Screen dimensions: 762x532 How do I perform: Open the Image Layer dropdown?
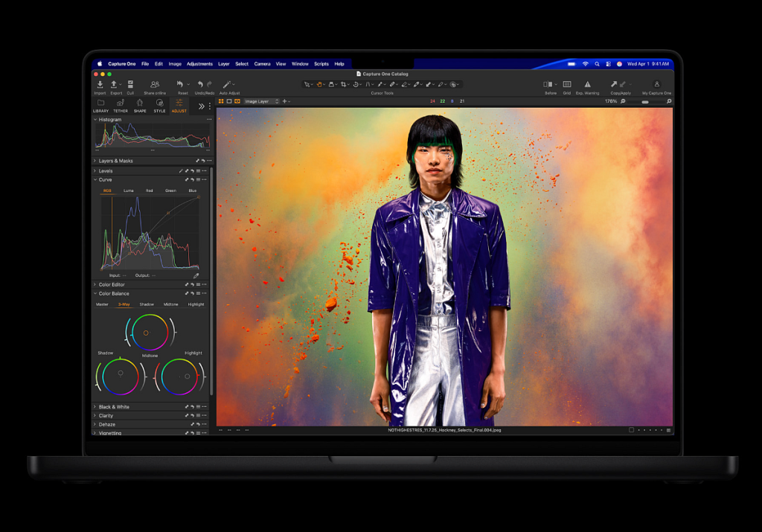pos(261,101)
